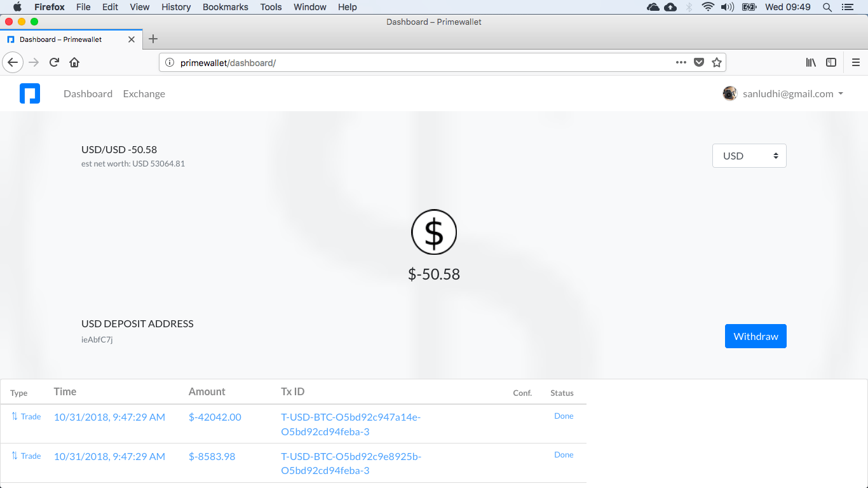
Task: Open the $-8583.98 trade type link
Action: (x=26, y=456)
